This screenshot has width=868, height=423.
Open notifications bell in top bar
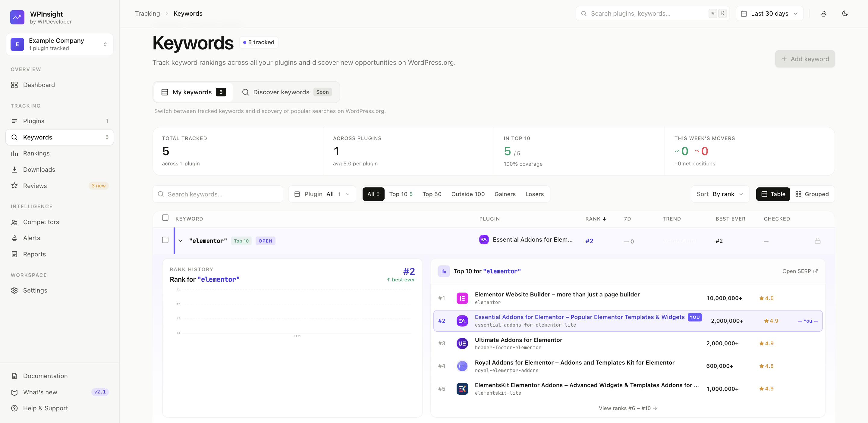[823, 14]
